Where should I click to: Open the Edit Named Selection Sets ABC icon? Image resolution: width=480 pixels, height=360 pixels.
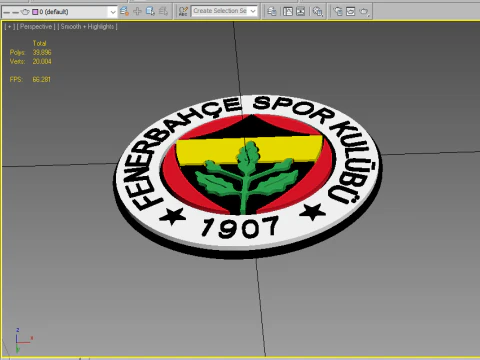coord(183,11)
